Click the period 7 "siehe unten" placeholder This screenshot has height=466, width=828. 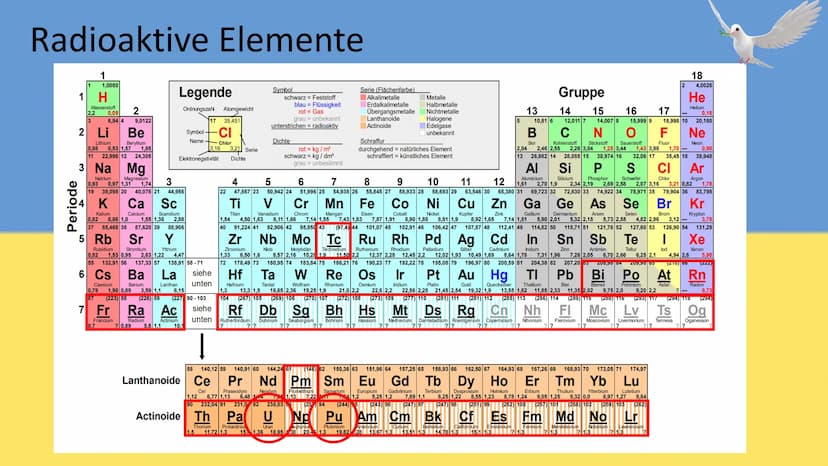click(202, 314)
